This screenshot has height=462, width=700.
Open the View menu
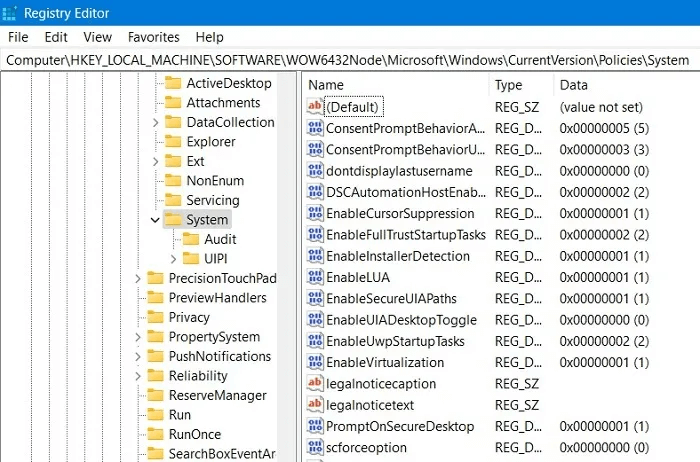point(97,37)
